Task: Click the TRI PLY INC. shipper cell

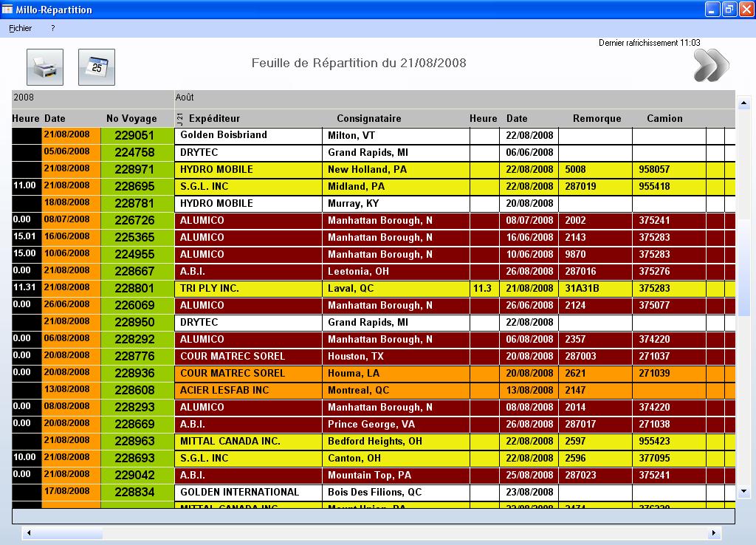Action: tap(248, 289)
